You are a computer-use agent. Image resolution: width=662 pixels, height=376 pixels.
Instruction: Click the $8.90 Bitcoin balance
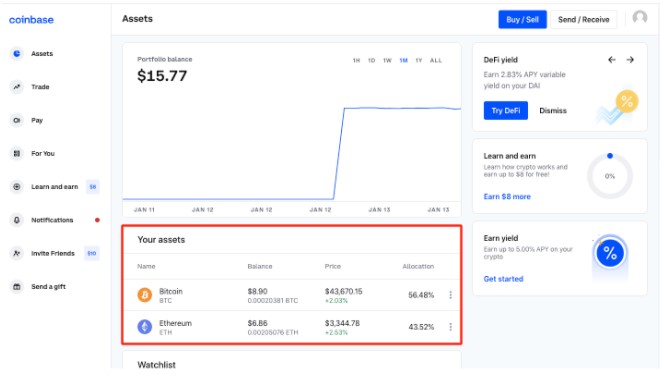point(257,291)
